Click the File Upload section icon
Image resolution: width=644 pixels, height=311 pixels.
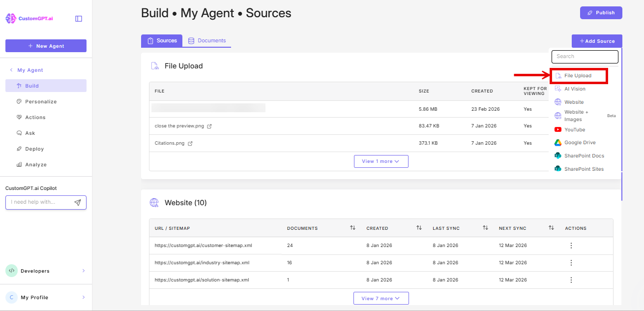[x=154, y=66]
